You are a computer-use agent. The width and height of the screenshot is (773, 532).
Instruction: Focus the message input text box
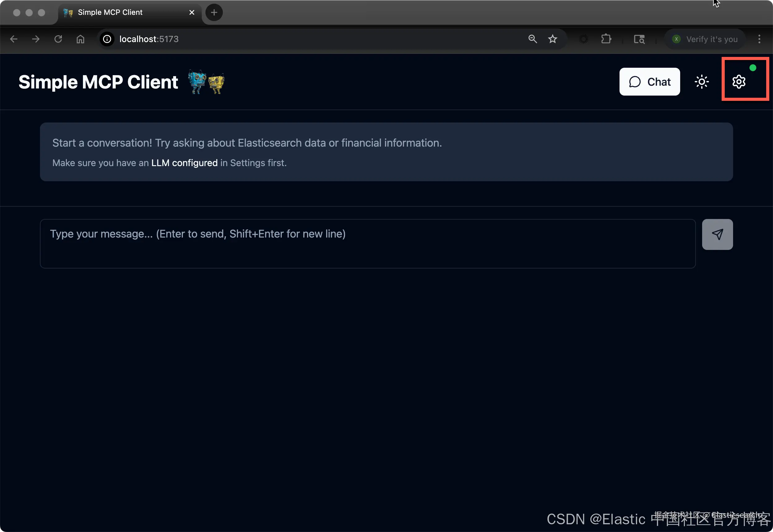(x=368, y=243)
